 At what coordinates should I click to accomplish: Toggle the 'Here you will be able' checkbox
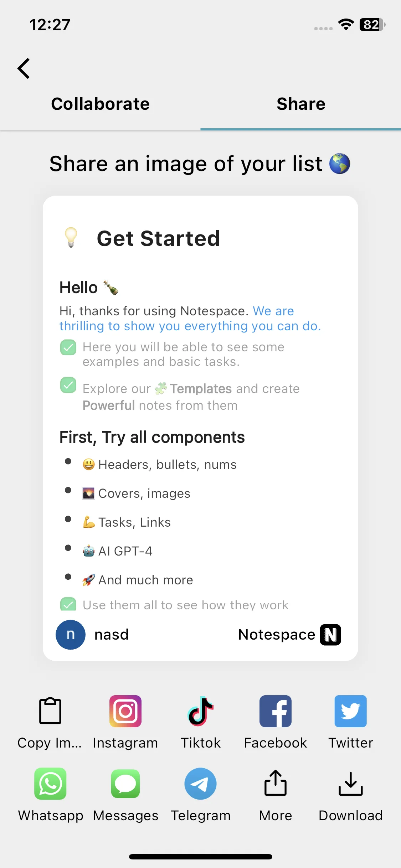point(68,347)
